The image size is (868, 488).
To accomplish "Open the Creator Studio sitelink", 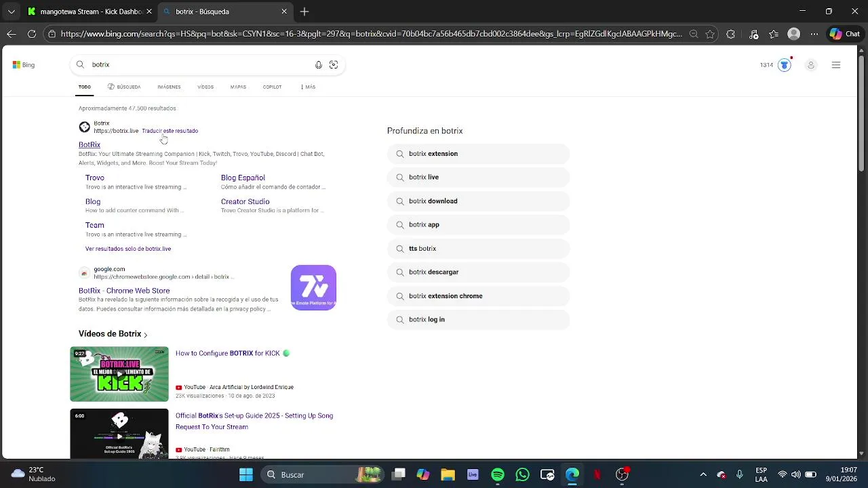I will [245, 201].
